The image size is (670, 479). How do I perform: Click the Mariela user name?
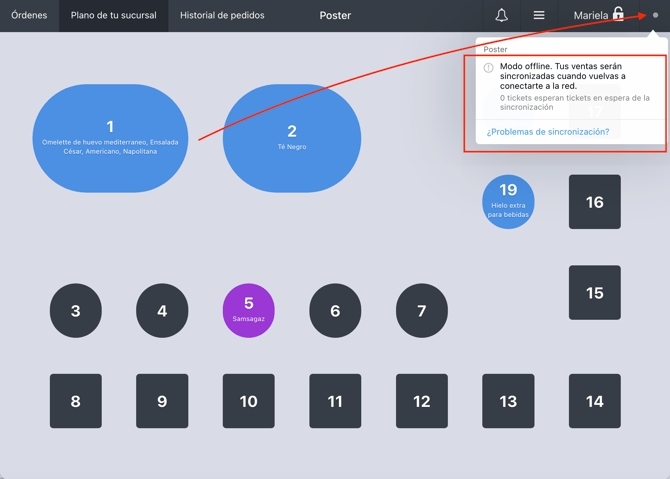click(x=591, y=15)
